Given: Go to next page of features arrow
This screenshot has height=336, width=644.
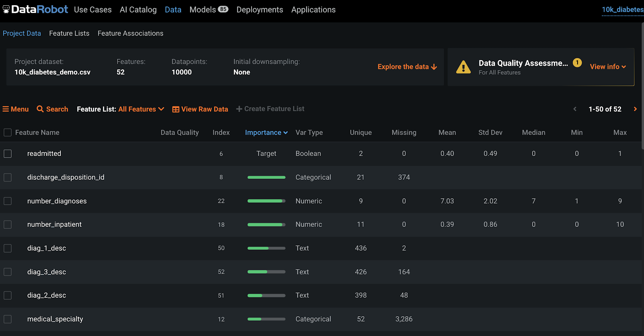Looking at the screenshot, I should (635, 109).
